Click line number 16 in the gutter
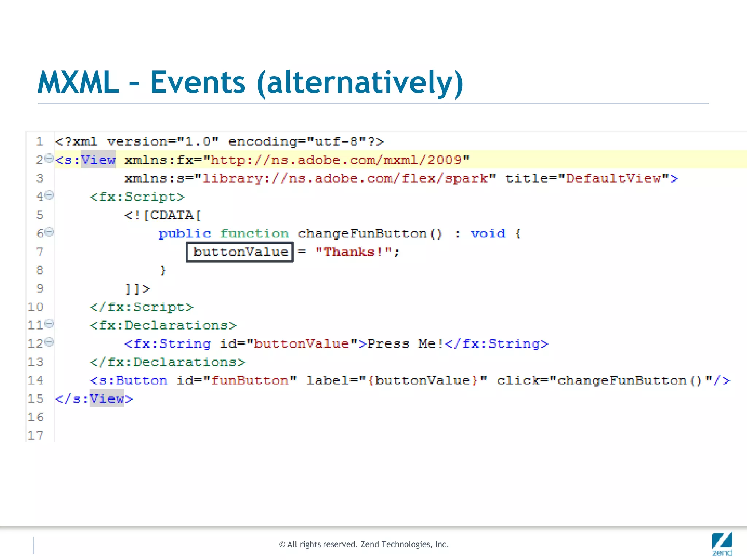The width and height of the screenshot is (747, 560). tap(35, 417)
